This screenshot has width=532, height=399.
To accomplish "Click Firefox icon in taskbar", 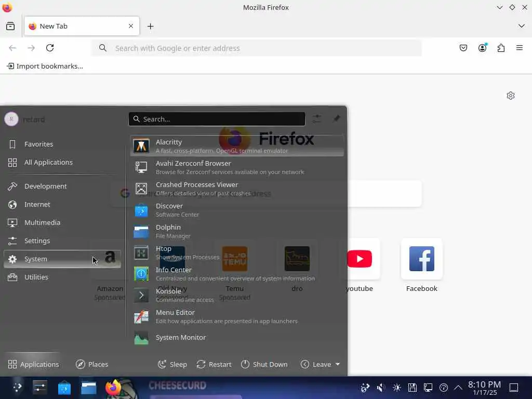I will [113, 387].
